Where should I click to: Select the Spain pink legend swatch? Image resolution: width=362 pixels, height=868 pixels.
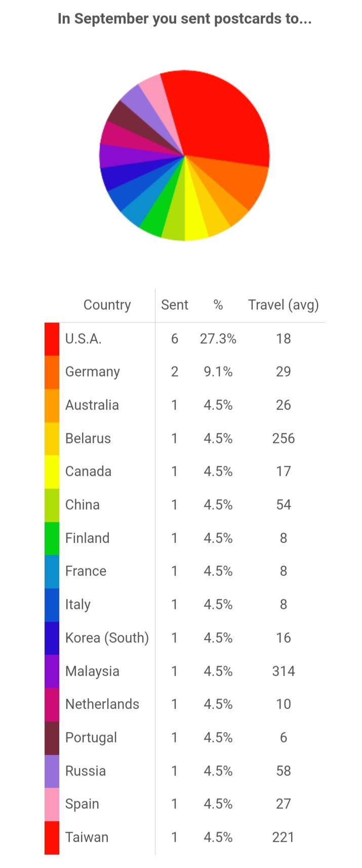point(52,805)
